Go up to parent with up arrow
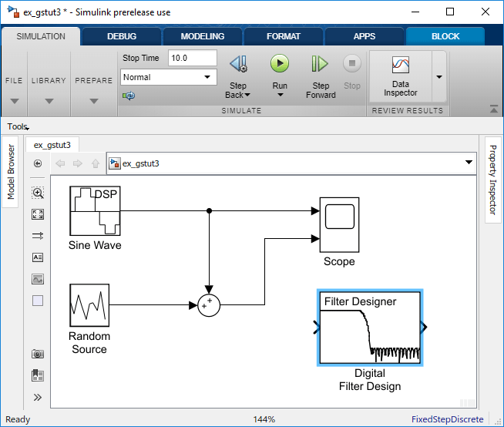 coord(96,163)
